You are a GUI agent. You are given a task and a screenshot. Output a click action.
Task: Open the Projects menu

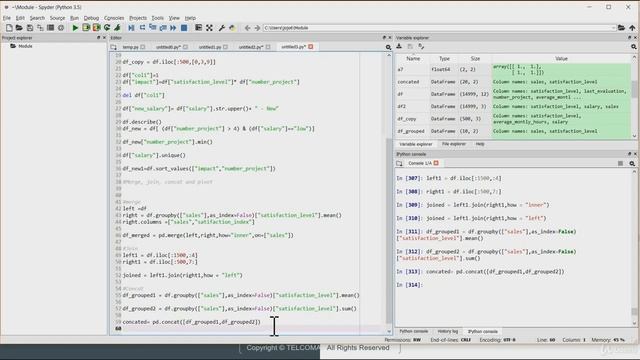click(x=138, y=18)
